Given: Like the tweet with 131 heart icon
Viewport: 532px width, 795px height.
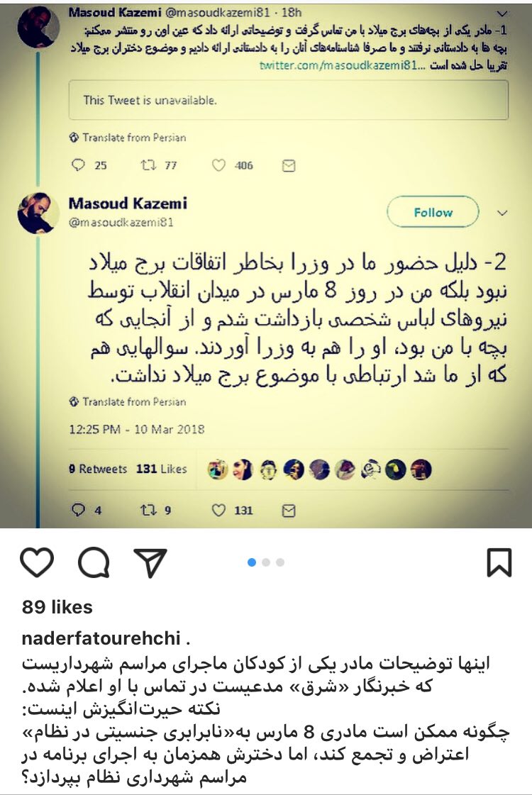Looking at the screenshot, I should 218,509.
